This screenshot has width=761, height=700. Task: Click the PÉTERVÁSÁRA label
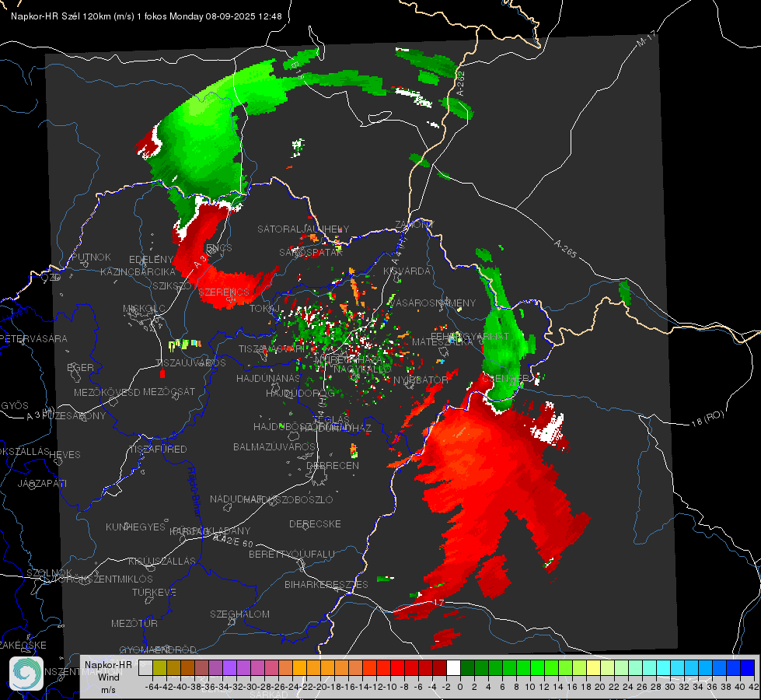tap(34, 338)
